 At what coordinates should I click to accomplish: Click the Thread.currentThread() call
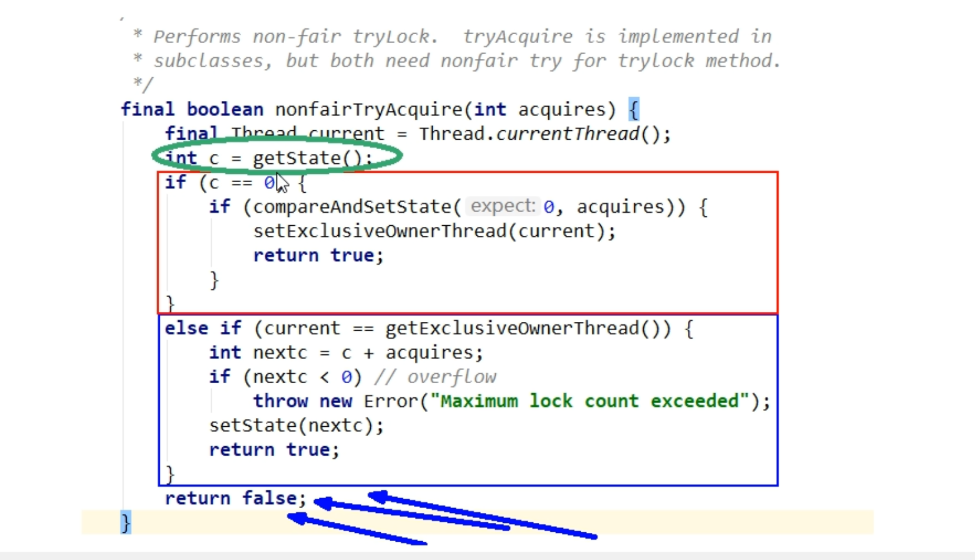(544, 134)
